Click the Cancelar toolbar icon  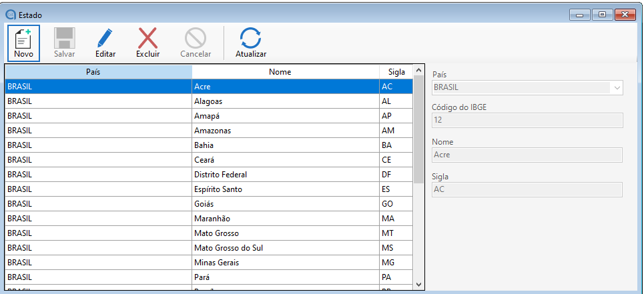(196, 38)
